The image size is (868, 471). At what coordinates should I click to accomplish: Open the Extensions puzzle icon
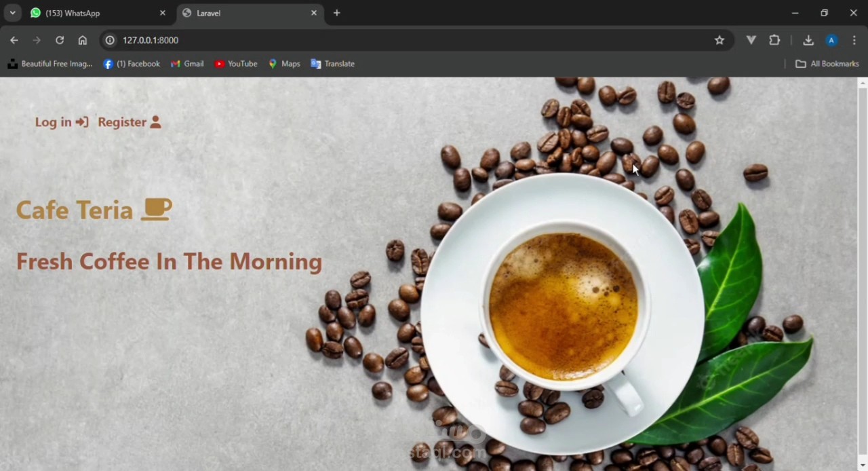coord(774,40)
